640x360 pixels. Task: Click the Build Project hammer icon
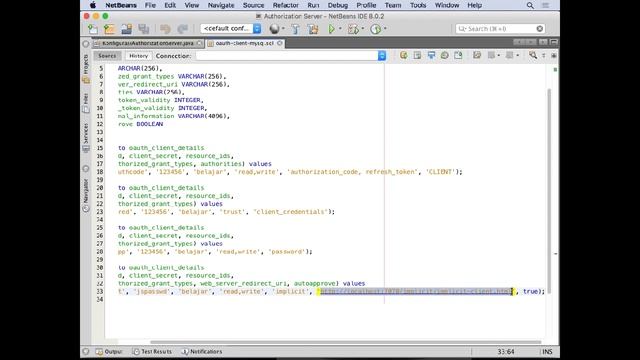coord(296,29)
